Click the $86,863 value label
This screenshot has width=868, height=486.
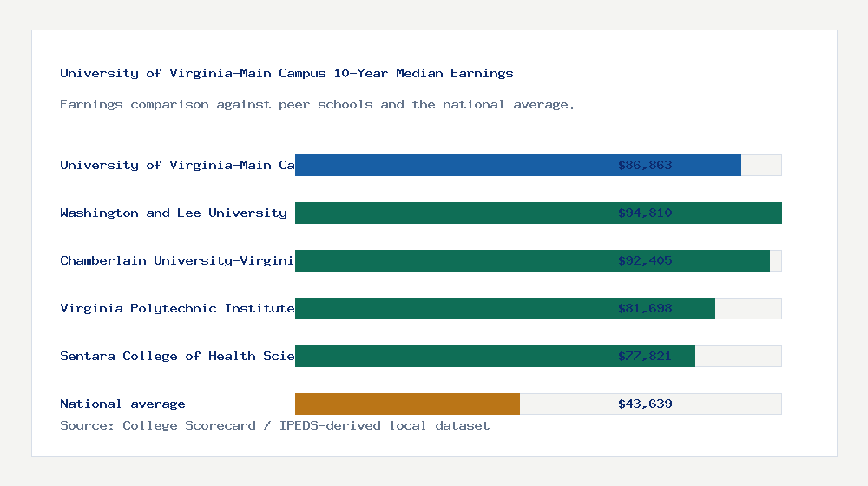(x=645, y=165)
